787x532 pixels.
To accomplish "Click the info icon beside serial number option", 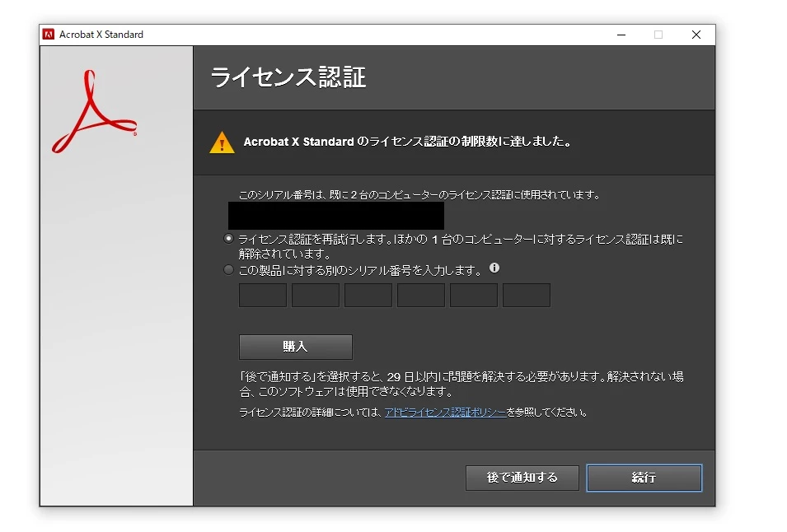I will click(494, 268).
